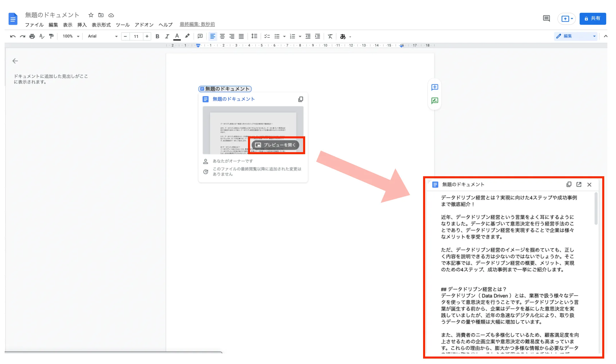This screenshot has width=616, height=364.
Task: Click the suggest edits margin button
Action: click(435, 100)
